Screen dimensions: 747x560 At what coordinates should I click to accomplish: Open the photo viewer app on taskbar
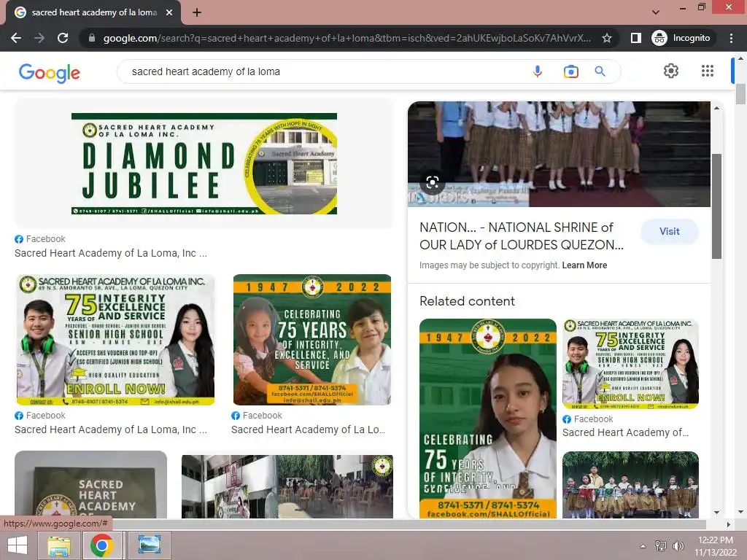coord(149,545)
